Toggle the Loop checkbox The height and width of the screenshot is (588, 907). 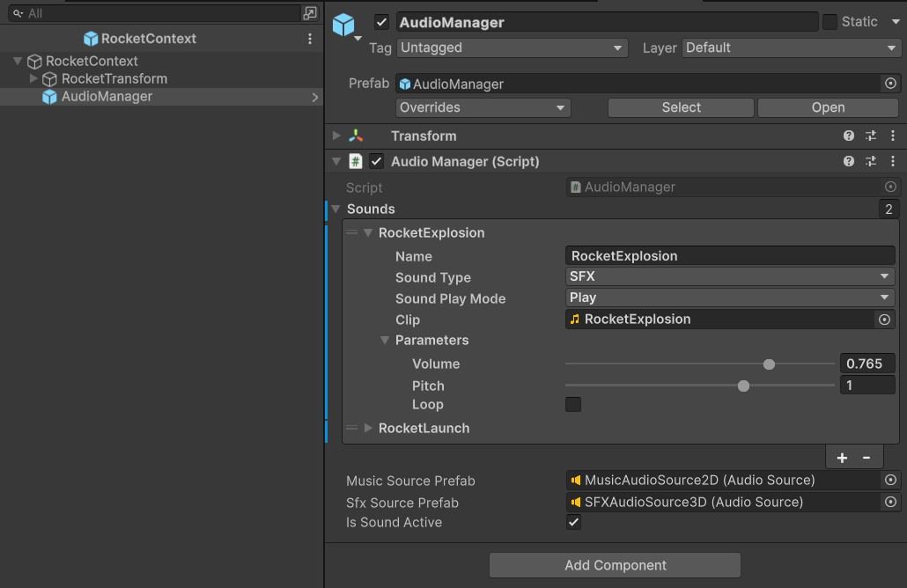(573, 405)
